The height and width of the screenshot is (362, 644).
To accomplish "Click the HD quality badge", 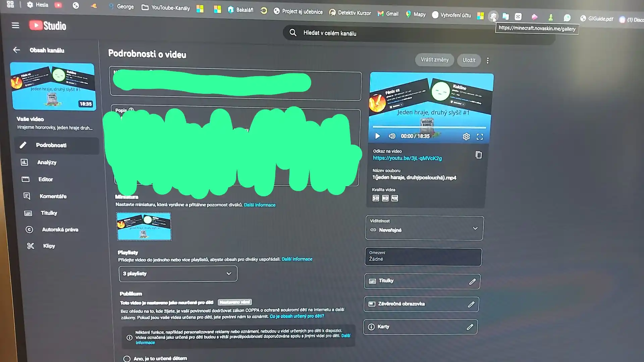I will 385,198.
